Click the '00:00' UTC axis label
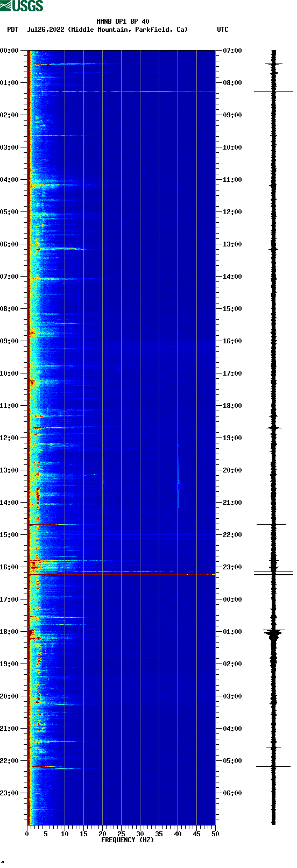297x868 pixels. tap(232, 599)
